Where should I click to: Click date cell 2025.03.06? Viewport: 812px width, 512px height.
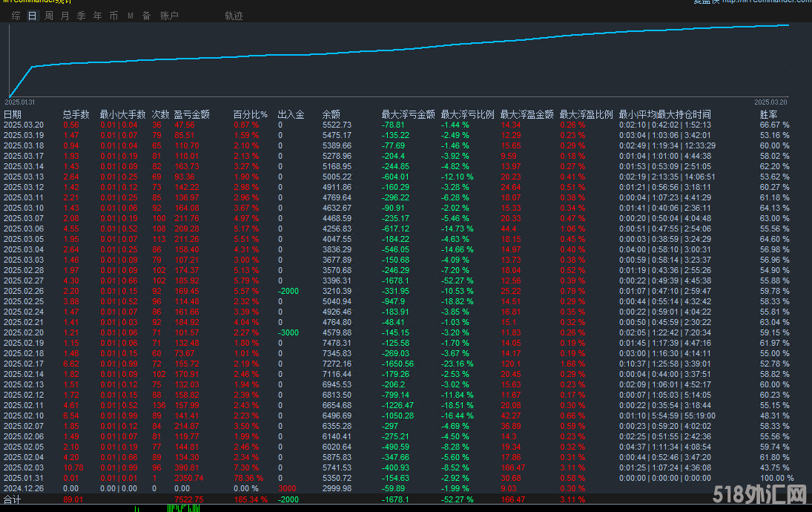pos(24,229)
